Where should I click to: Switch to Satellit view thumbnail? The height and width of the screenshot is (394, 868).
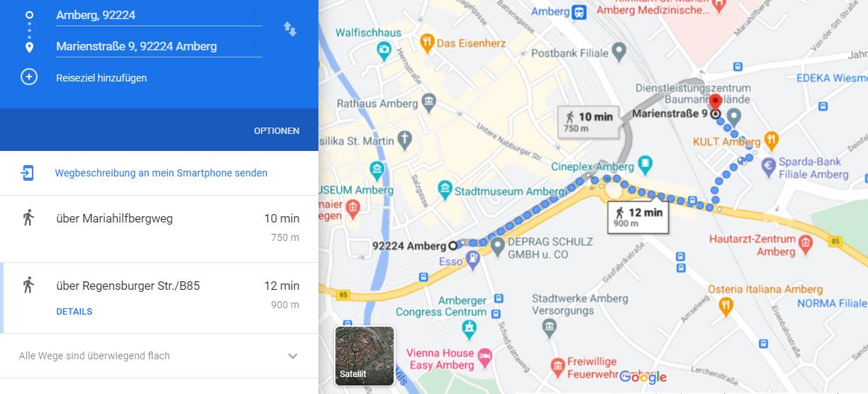pos(365,356)
